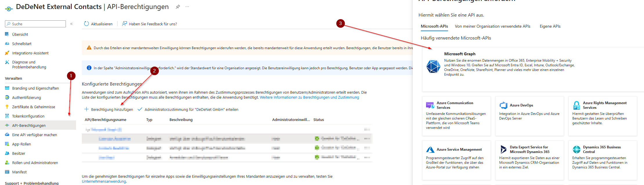Open row options ellipsis for first permission
This screenshot has height=185, width=644.
pos(367,139)
